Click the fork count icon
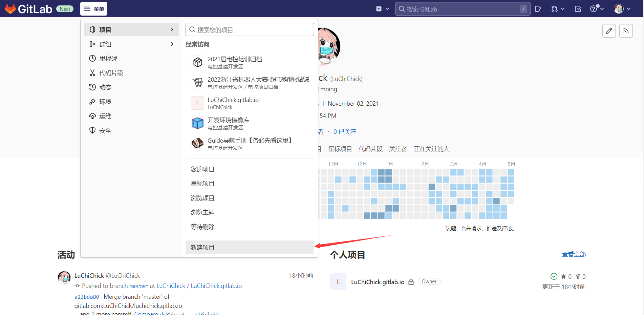This screenshot has height=315, width=644. click(578, 276)
